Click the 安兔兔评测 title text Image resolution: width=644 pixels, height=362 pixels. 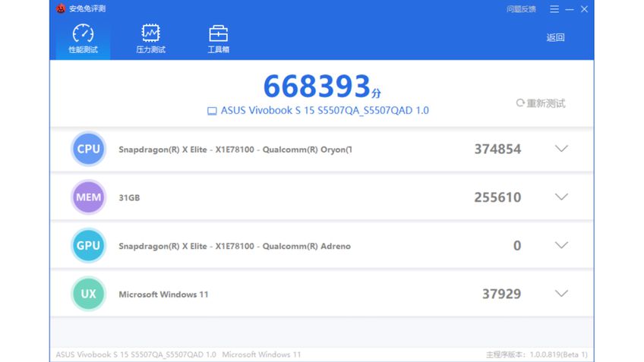click(87, 8)
